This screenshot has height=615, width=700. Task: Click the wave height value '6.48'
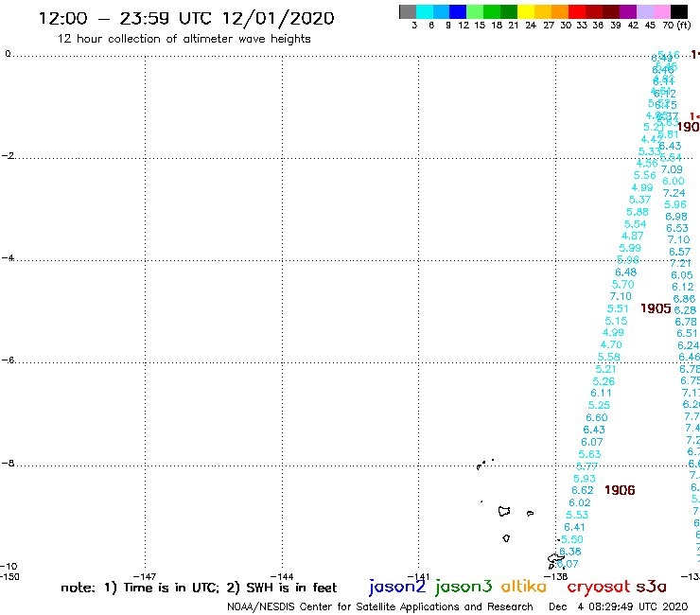(626, 272)
